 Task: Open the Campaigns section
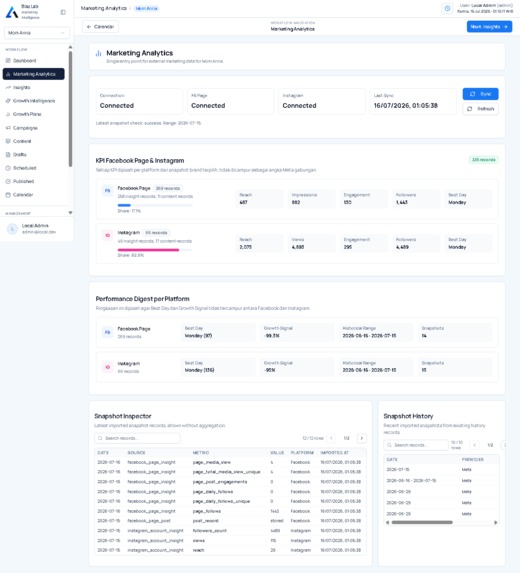click(33, 128)
